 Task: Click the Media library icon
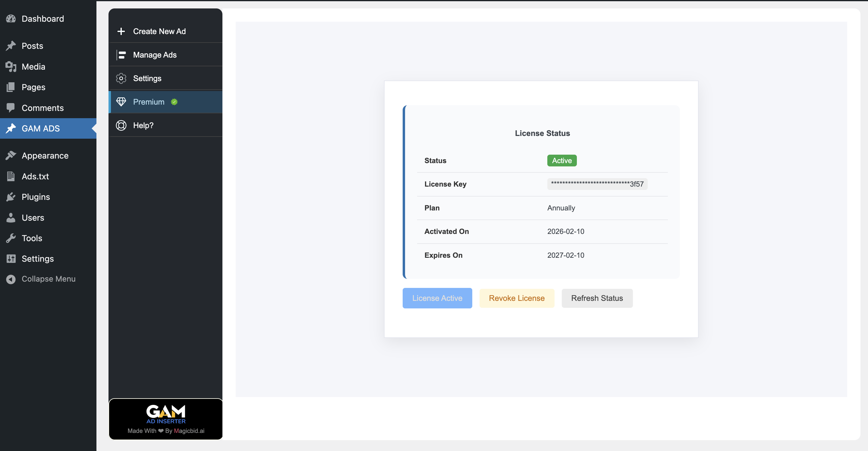[x=11, y=67]
